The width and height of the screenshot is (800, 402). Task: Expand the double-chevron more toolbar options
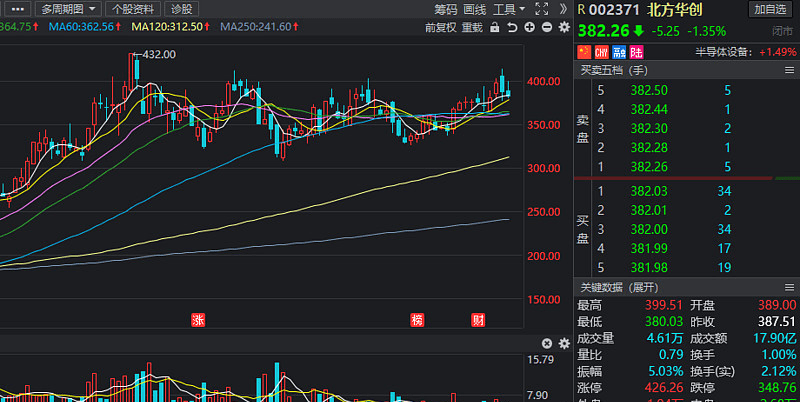point(563,9)
